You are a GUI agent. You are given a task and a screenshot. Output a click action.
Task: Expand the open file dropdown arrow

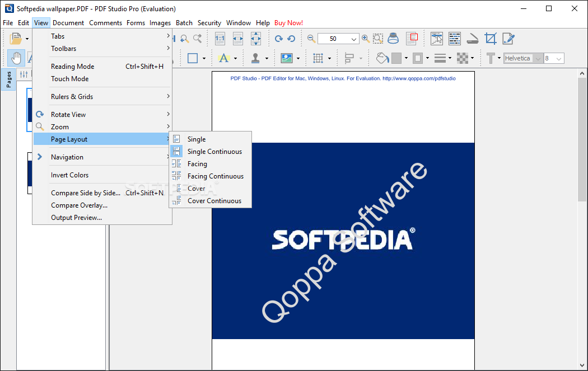(x=27, y=39)
